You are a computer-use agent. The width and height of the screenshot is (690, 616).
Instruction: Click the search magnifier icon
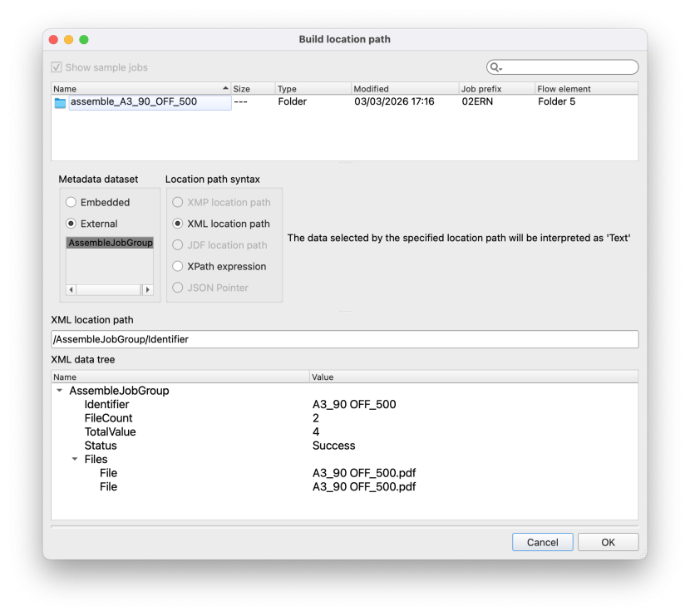click(495, 67)
